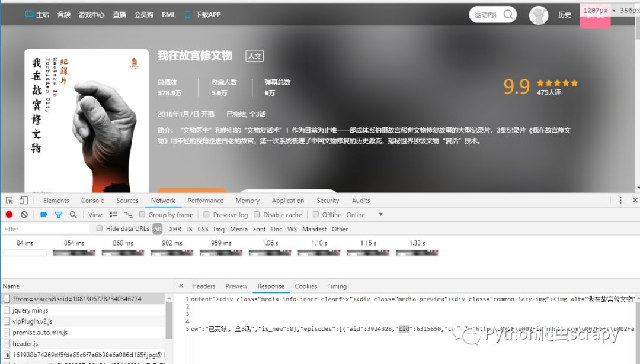Open 直播 in site header

coord(119,15)
